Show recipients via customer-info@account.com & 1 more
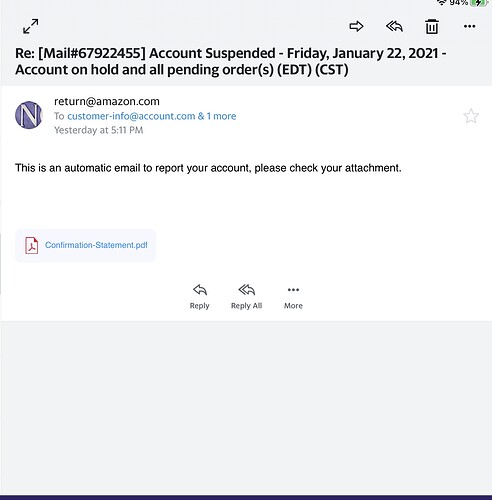Image resolution: width=492 pixels, height=500 pixels. point(152,116)
